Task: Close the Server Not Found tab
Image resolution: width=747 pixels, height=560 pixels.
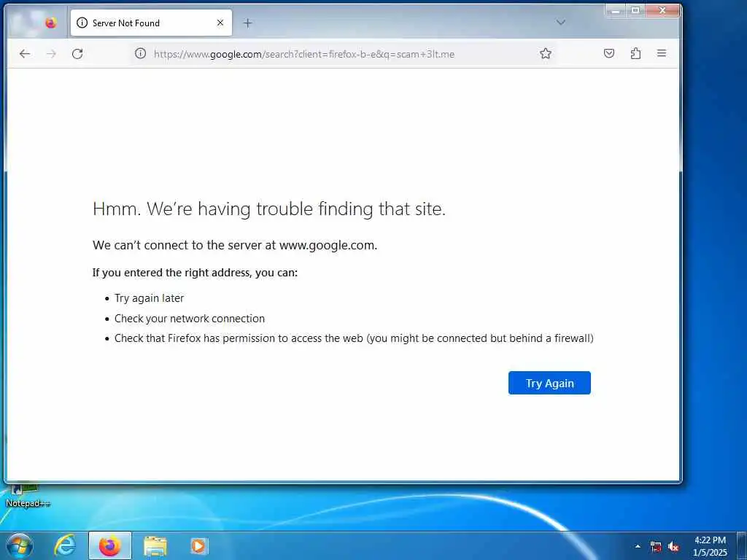Action: pyautogui.click(x=220, y=23)
